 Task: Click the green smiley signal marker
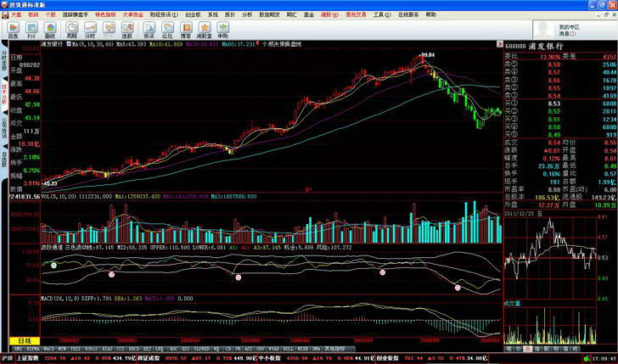click(53, 266)
